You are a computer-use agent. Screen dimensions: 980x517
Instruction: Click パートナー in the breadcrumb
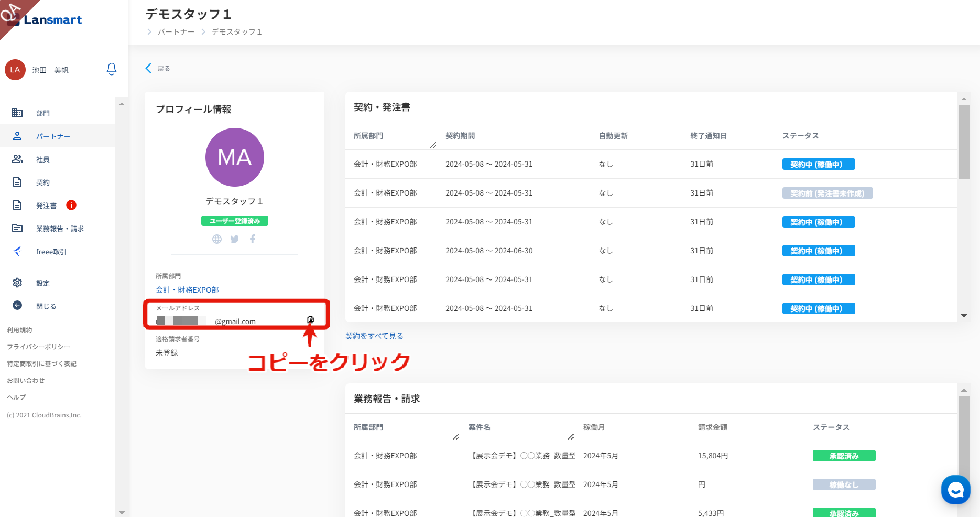tap(176, 32)
